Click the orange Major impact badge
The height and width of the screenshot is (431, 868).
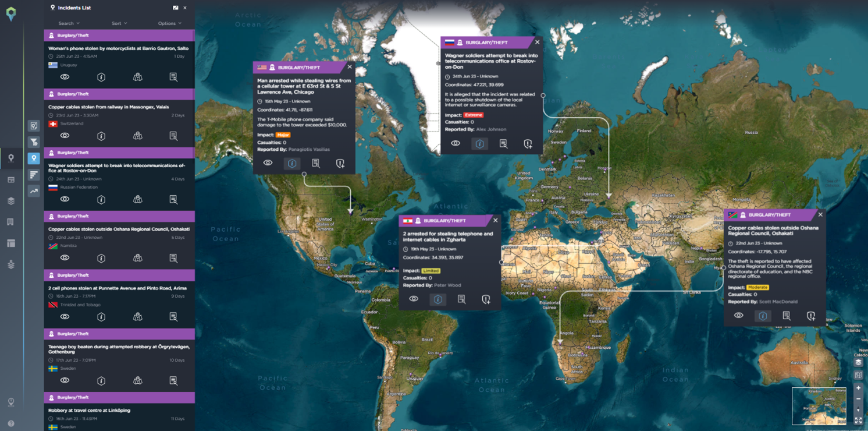click(x=283, y=135)
